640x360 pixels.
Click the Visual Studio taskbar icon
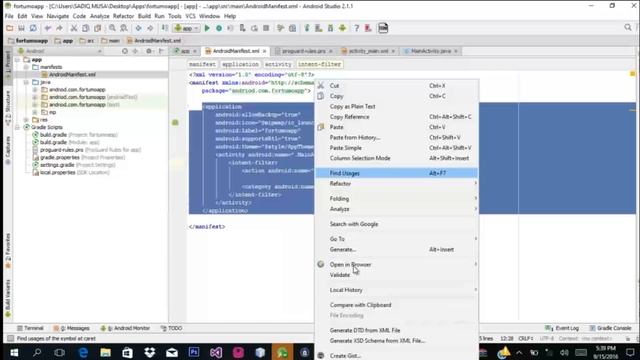point(216,352)
